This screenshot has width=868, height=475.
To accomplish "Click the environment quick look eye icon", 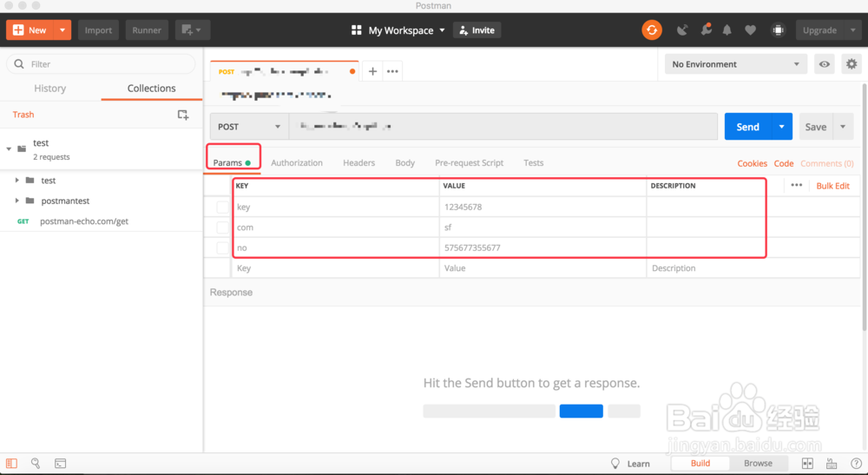I will (x=825, y=64).
